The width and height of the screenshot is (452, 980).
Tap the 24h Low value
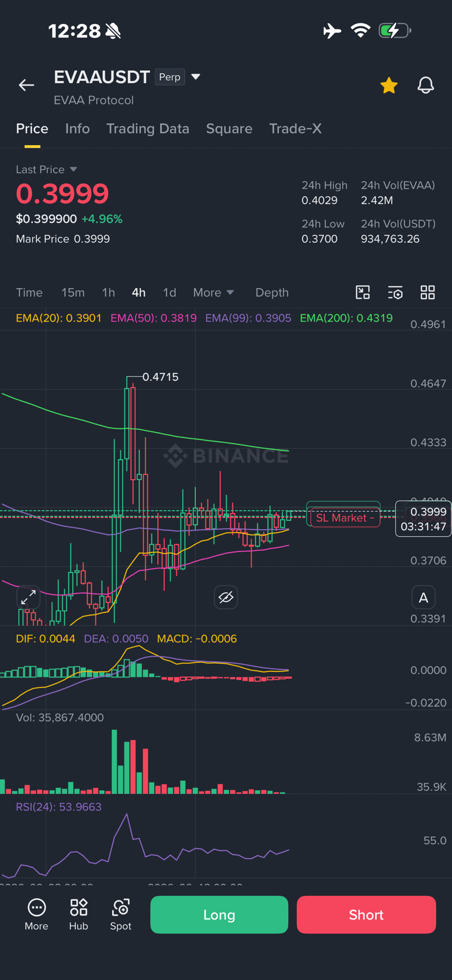(x=319, y=239)
